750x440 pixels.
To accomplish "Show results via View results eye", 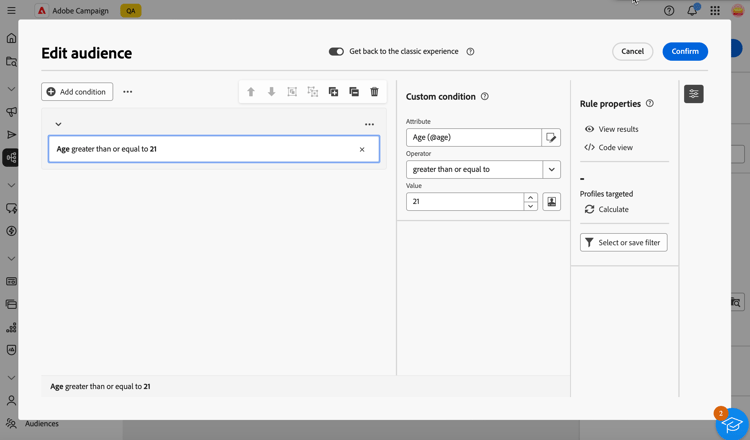I will coord(611,129).
